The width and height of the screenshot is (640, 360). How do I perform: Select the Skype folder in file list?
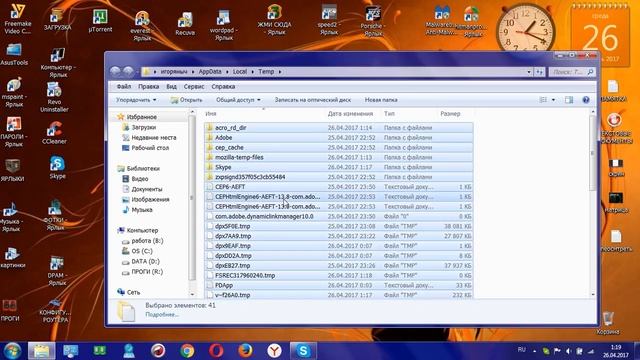coord(338,167)
